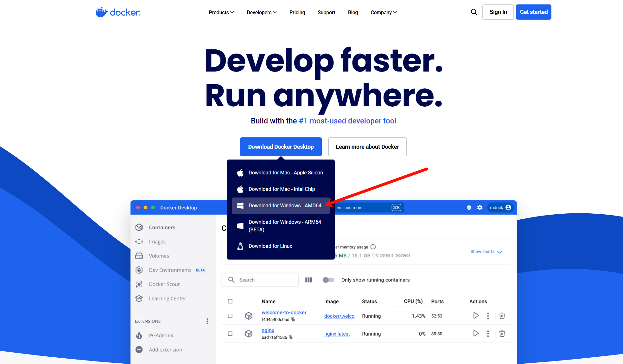
Task: Click the Volumes sidebar icon
Action: tap(139, 256)
